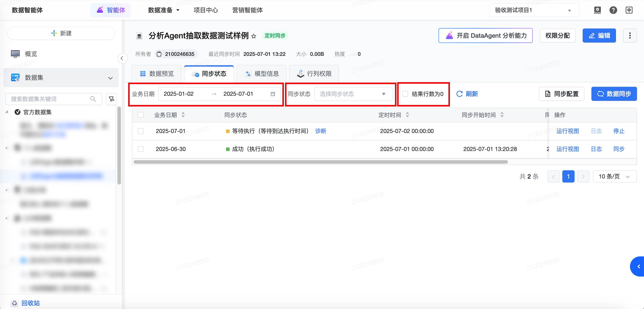Click the favorite star next to dataset title

[x=253, y=36]
